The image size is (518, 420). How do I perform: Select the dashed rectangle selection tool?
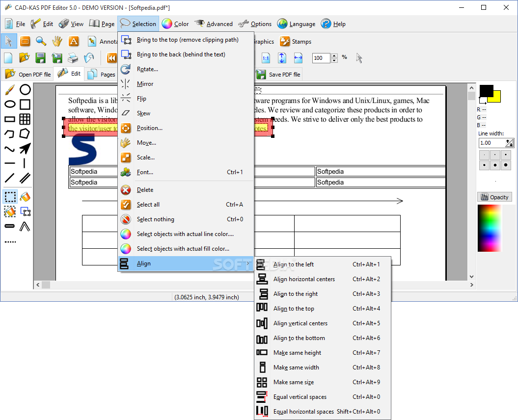10,196
